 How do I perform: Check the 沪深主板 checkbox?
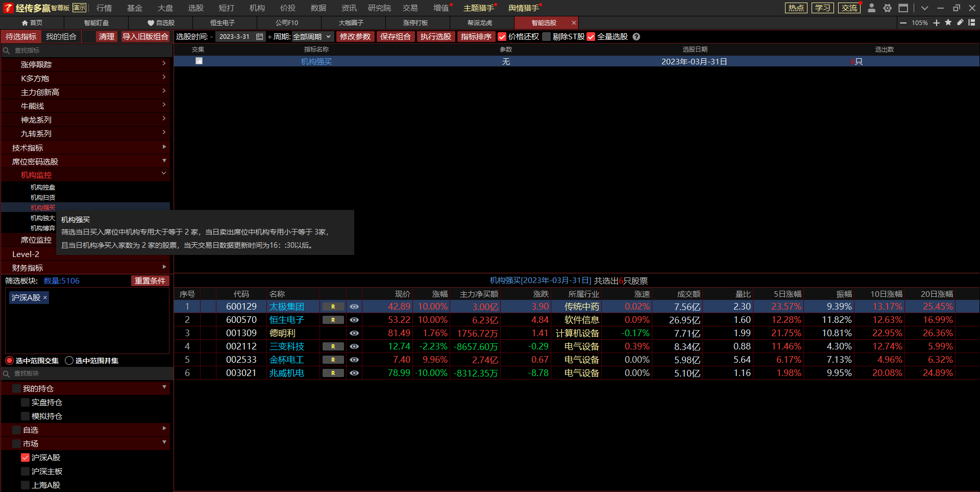pos(25,472)
